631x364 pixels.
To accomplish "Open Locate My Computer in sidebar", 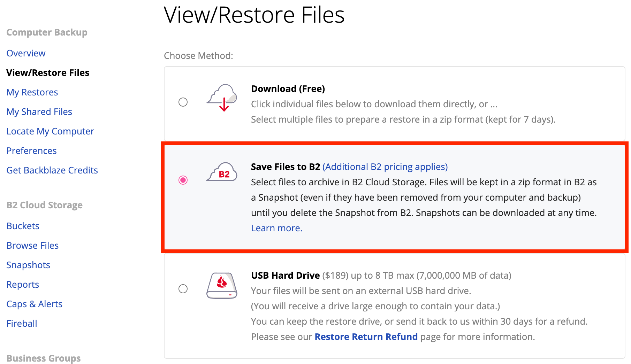I will point(50,131).
